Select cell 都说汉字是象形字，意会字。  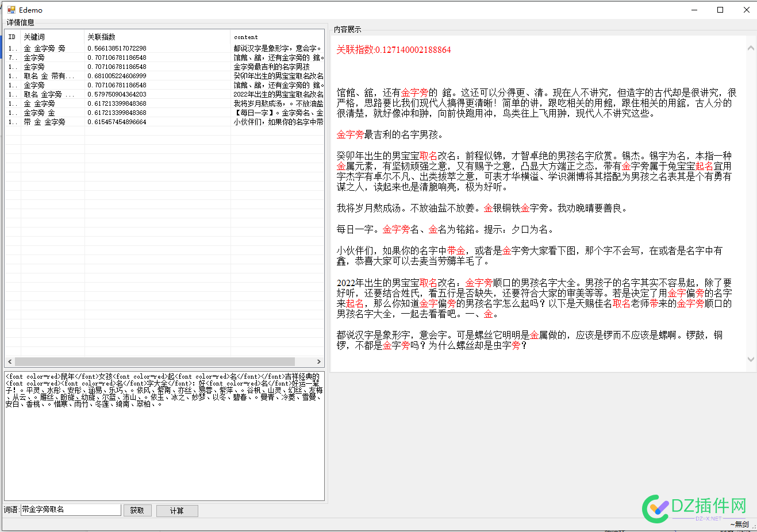coord(277,48)
